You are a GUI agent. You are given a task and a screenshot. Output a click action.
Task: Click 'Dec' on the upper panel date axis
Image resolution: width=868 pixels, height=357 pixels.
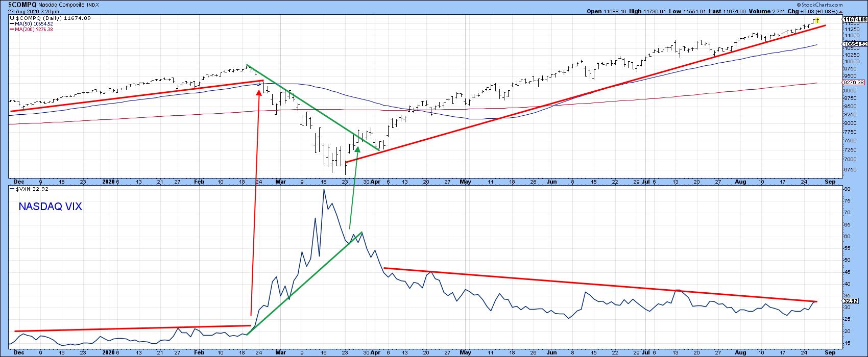18,181
